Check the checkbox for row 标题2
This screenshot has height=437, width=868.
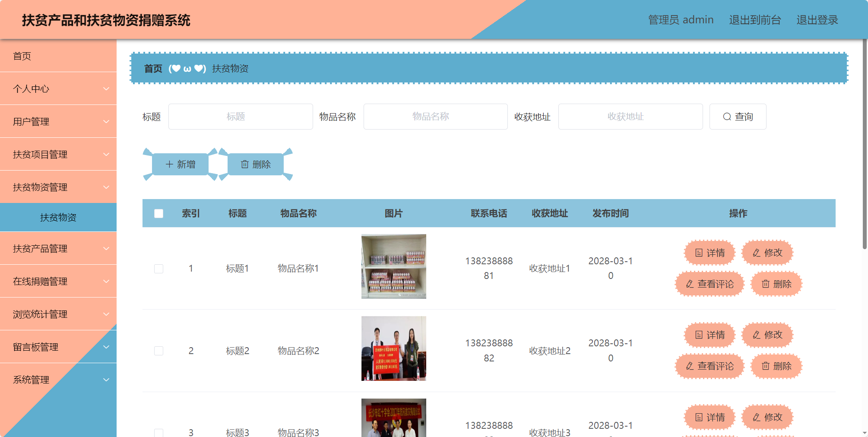click(158, 351)
